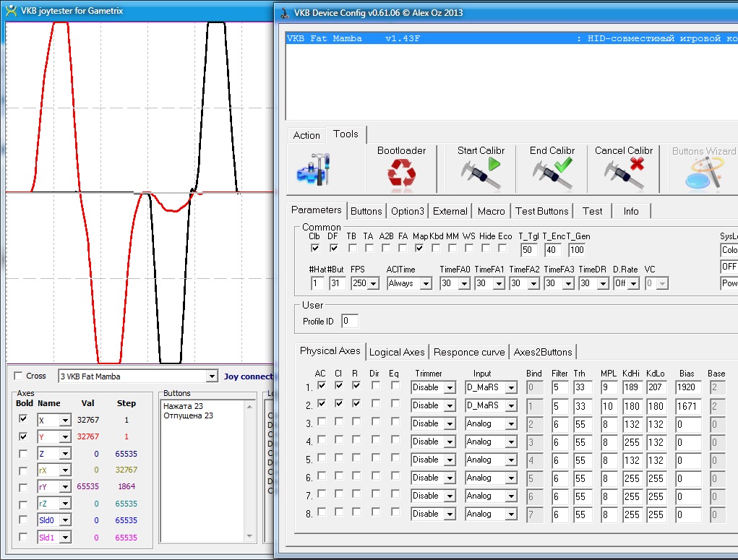Toggle R checkbox for physical axis 2
The height and width of the screenshot is (560, 738).
coord(356,403)
